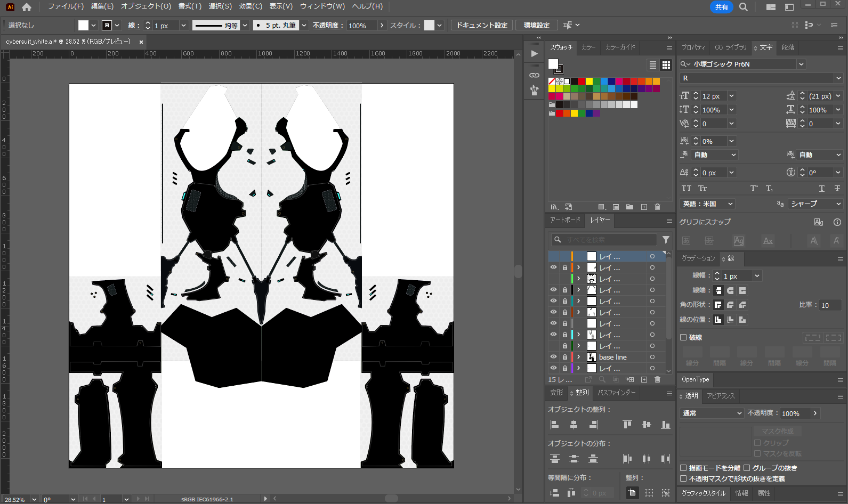Open the 5 pt. 丸筆 brush dropdown
848x504 pixels.
click(x=304, y=26)
